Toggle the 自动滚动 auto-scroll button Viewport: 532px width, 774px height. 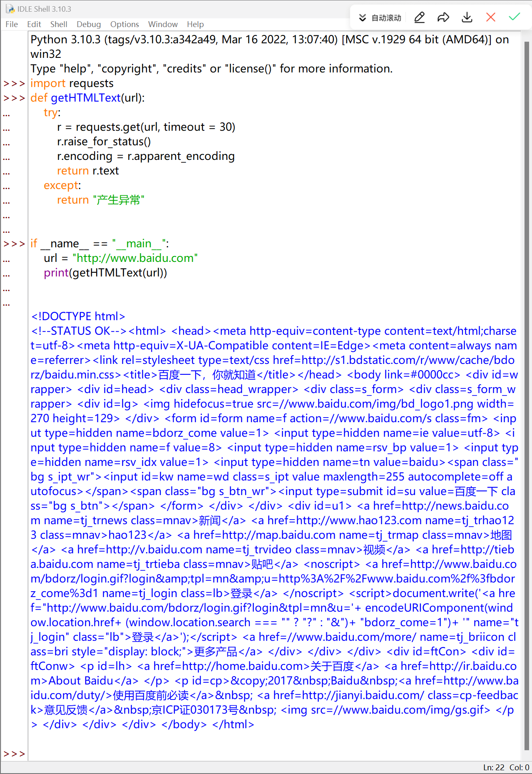(x=380, y=18)
